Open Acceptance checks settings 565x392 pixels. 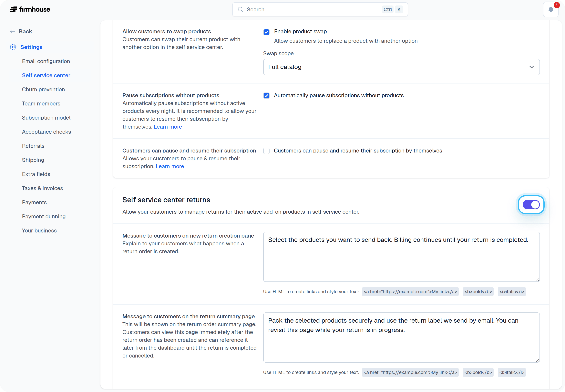click(46, 132)
